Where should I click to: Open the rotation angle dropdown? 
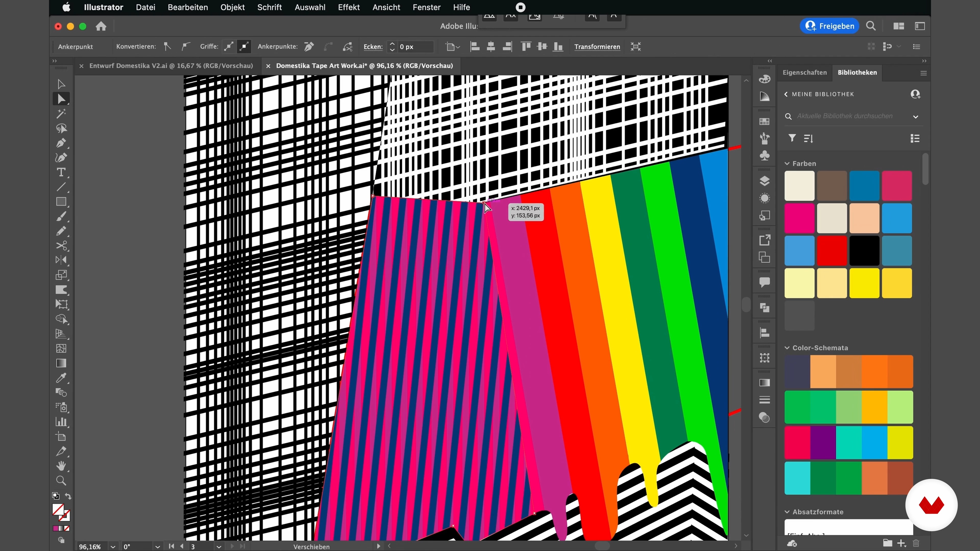[157, 547]
